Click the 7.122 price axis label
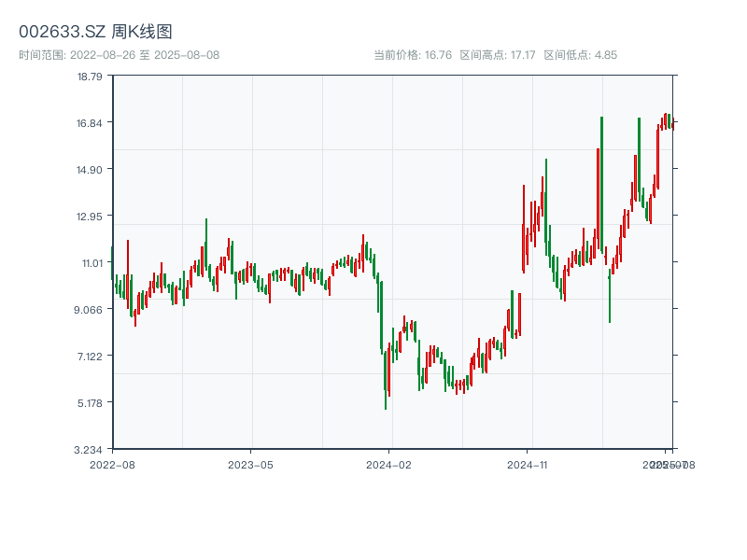 [90, 357]
